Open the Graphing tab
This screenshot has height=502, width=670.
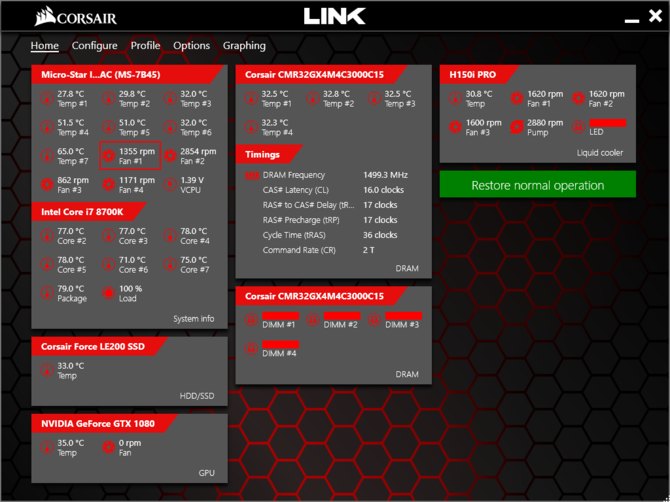(x=244, y=46)
